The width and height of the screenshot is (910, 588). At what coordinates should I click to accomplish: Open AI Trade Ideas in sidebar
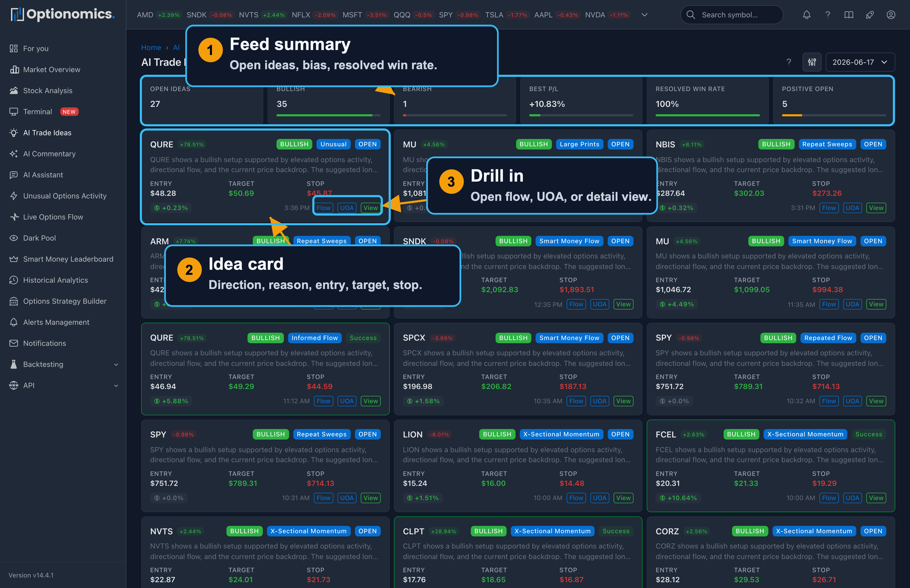[47, 132]
